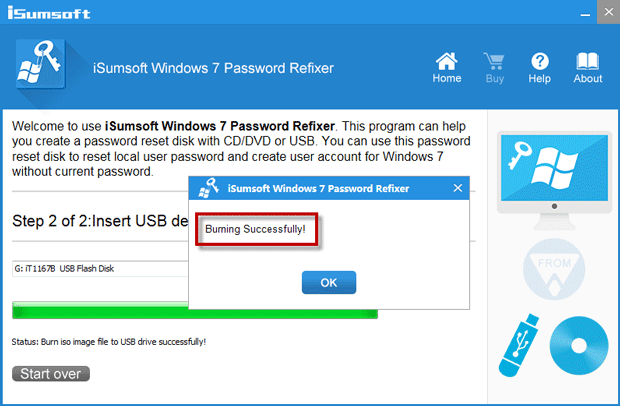Close the Burning Successfully dialog
This screenshot has height=406, width=620.
tap(457, 188)
